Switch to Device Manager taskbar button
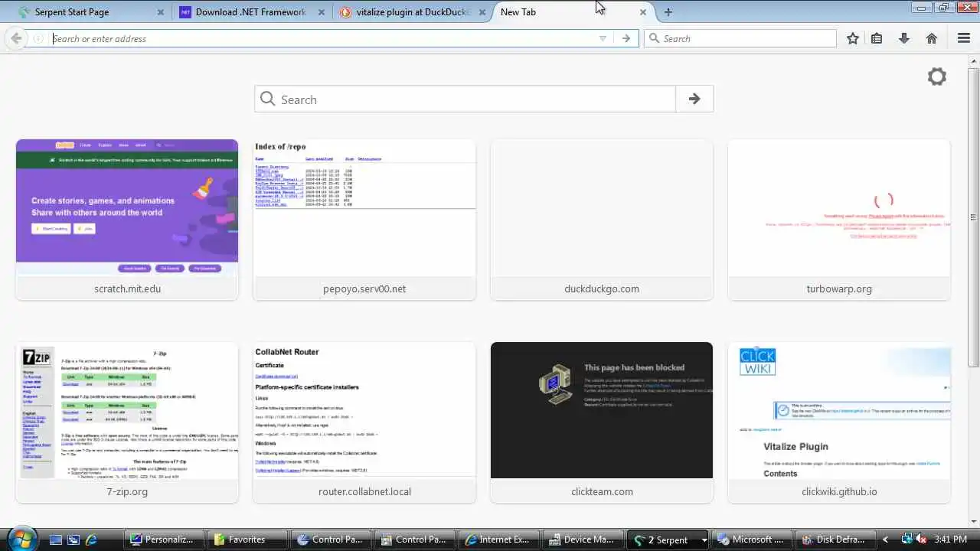Image resolution: width=980 pixels, height=551 pixels. coord(582,540)
